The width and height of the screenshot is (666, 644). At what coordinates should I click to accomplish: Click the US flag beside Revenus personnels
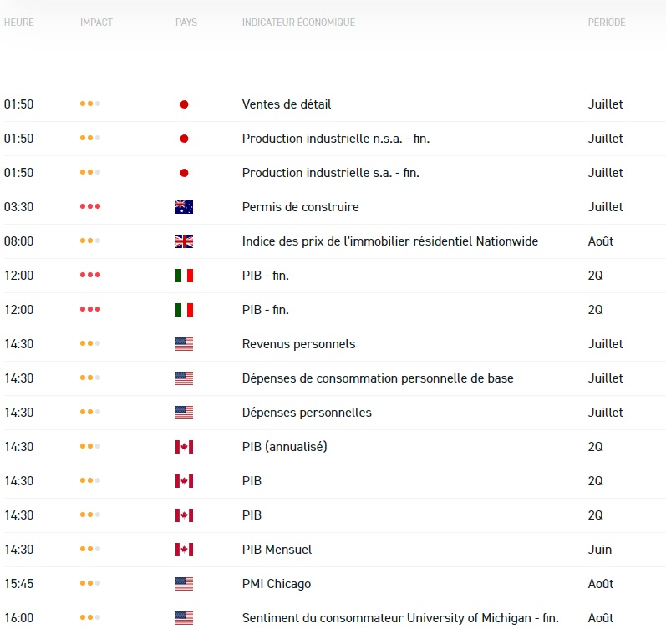click(184, 344)
